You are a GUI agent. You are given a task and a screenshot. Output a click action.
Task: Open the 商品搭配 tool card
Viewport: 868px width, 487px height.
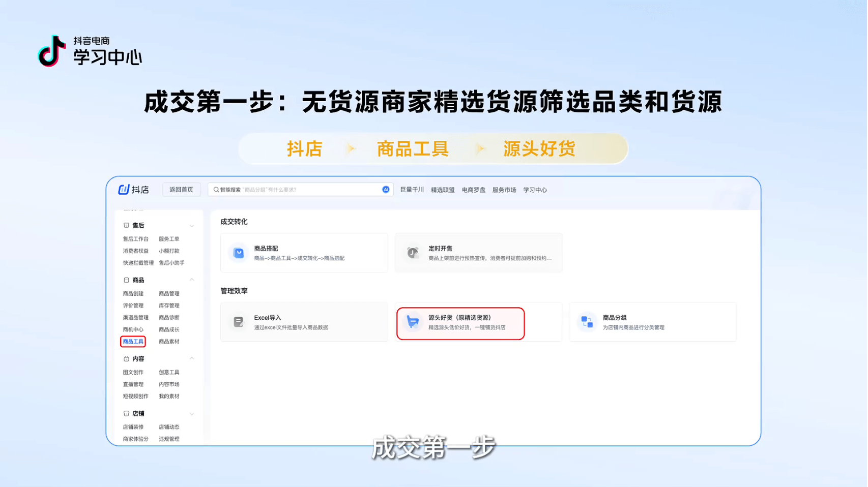tap(304, 253)
